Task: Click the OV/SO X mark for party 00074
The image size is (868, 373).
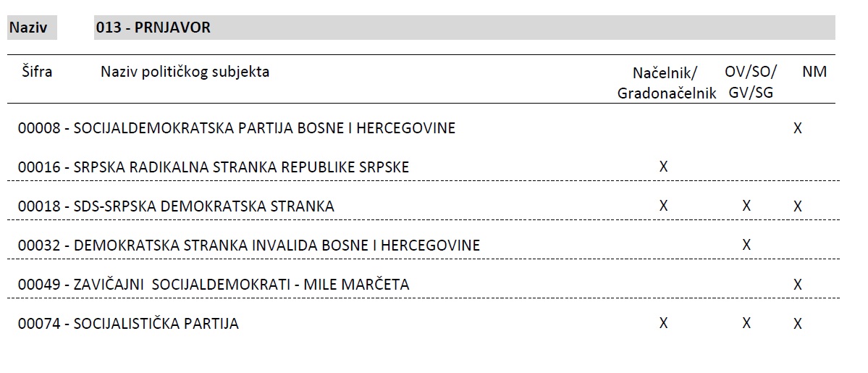Action: click(x=746, y=322)
